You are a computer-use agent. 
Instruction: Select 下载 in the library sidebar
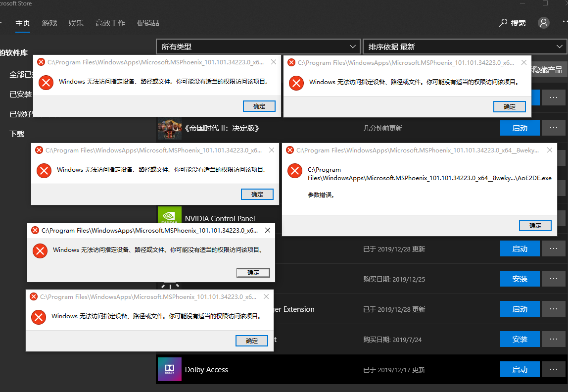[17, 134]
